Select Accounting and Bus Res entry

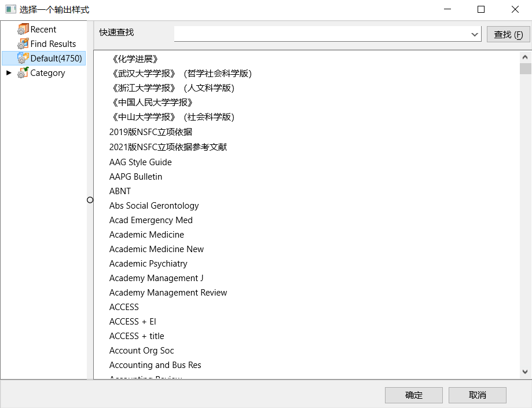(x=155, y=365)
